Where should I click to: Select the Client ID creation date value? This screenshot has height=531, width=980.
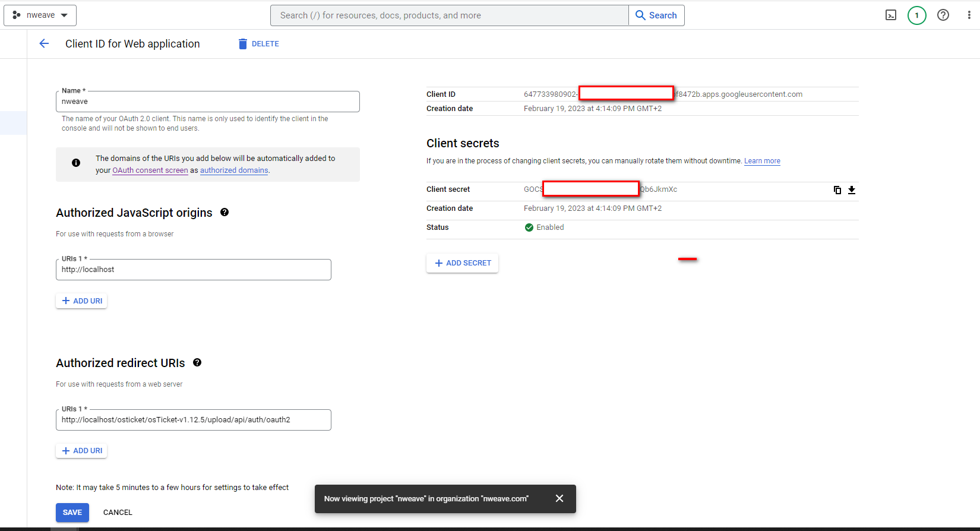(x=593, y=109)
